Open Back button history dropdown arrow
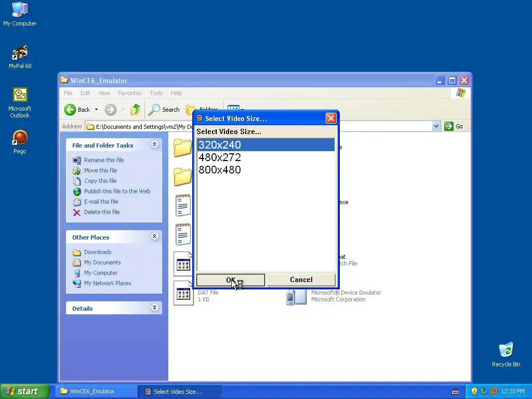Image resolution: width=532 pixels, height=399 pixels. [x=96, y=110]
